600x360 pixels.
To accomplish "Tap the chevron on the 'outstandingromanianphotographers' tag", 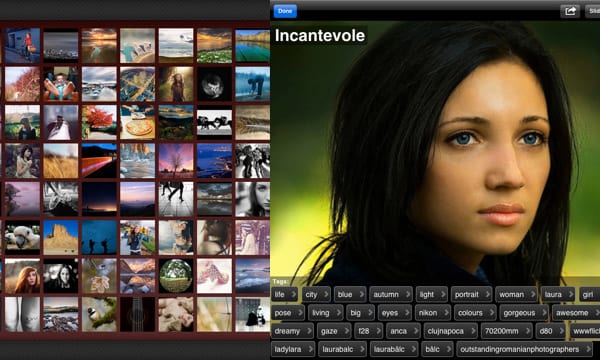I will (588, 349).
